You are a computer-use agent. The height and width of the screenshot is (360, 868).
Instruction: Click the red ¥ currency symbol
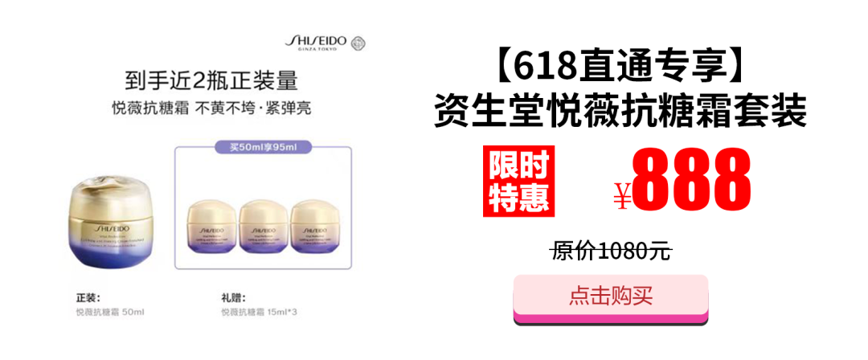tap(622, 196)
